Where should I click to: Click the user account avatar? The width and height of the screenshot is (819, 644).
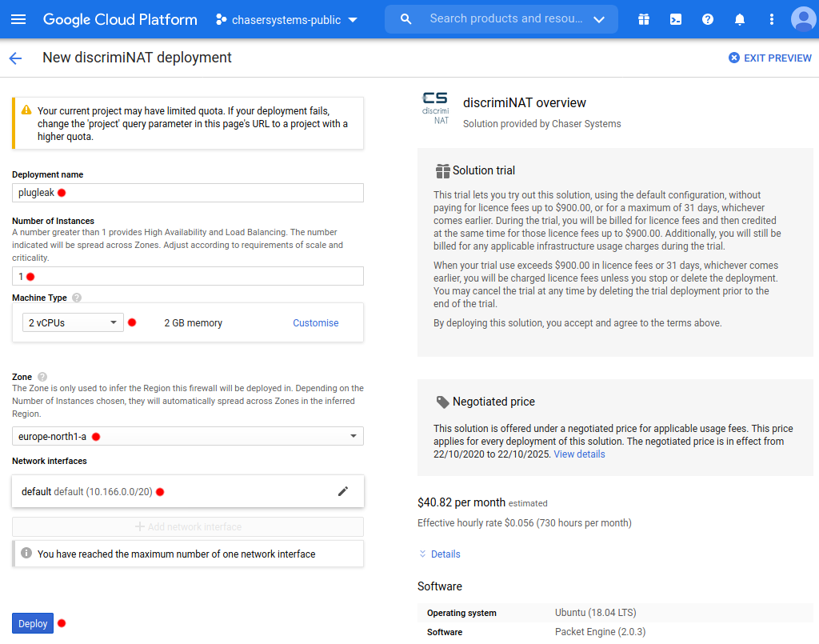pos(803,19)
